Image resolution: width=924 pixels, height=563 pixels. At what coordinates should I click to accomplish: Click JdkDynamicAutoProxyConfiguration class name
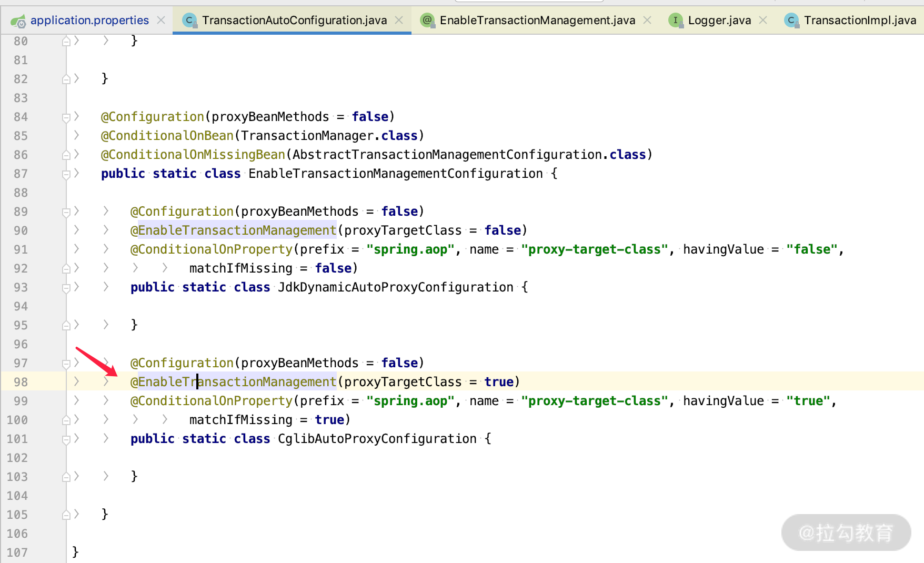point(396,287)
